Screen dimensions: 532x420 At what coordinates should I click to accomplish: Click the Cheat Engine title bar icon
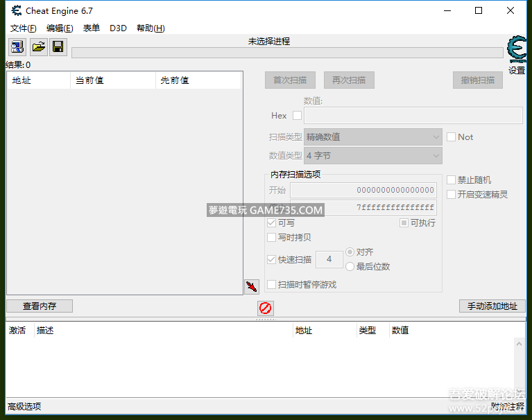(x=16, y=11)
